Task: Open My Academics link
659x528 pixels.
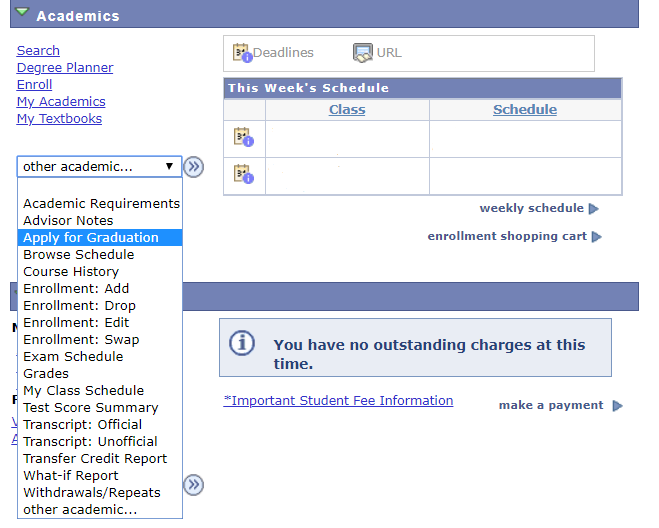Action: click(61, 102)
